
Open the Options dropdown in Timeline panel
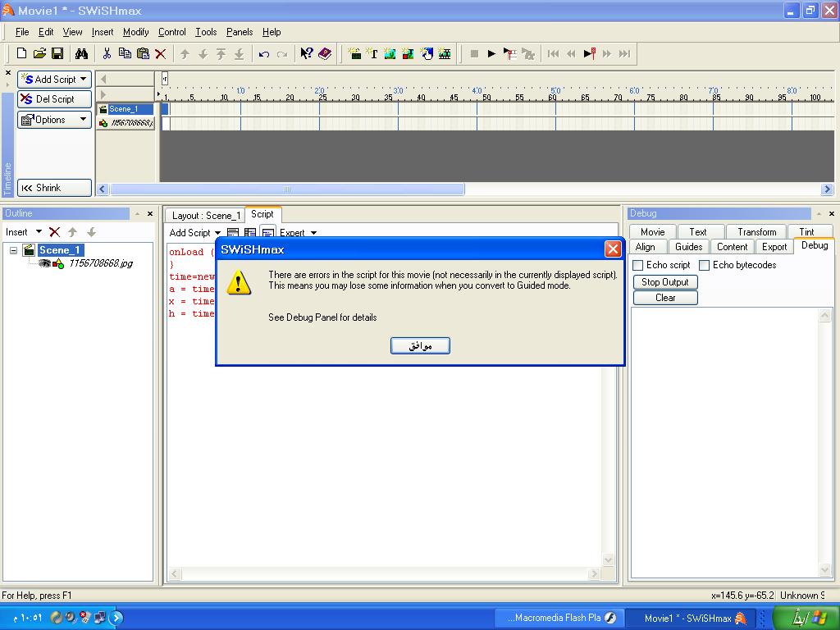(55, 120)
